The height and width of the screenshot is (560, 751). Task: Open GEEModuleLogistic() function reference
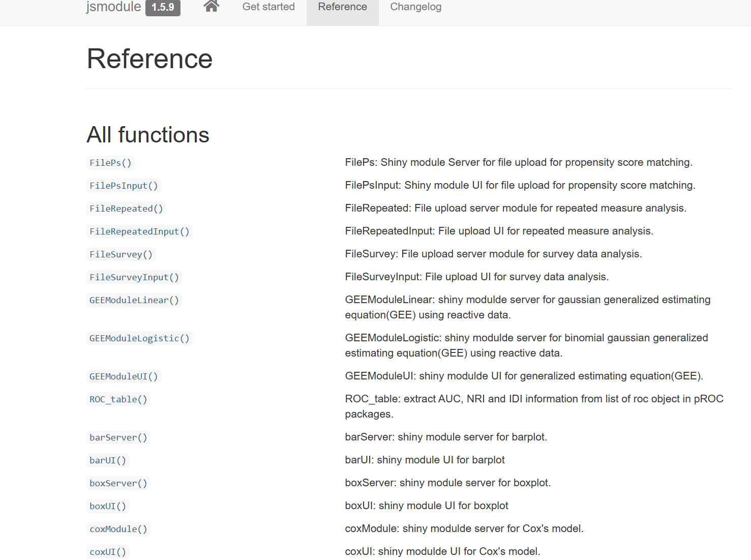[139, 338]
